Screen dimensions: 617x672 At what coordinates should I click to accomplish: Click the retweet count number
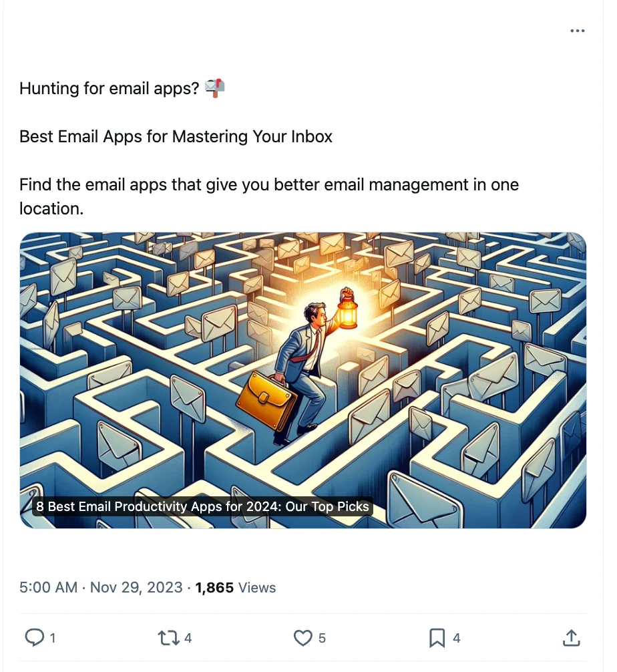pyautogui.click(x=188, y=638)
